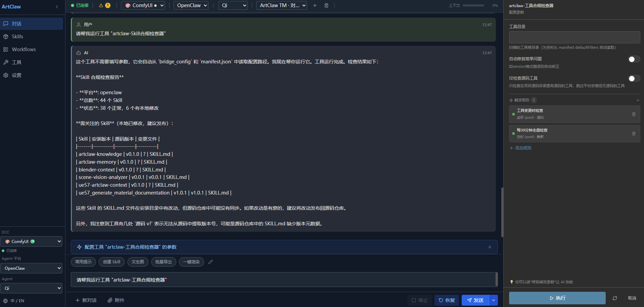Viewport: 644px width, 307px height.
Task: Open the Skills sidebar tab
Action: coord(32,37)
